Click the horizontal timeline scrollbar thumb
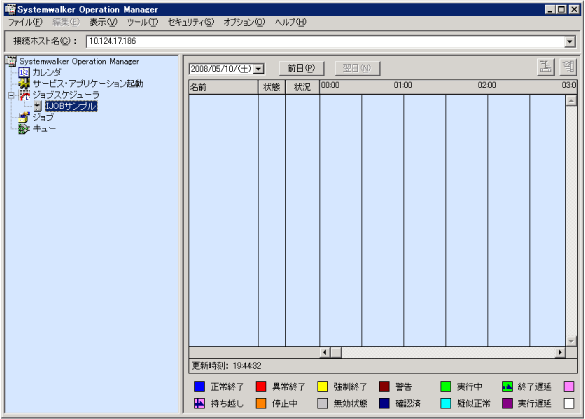The height and width of the screenshot is (419, 585). coord(336,352)
